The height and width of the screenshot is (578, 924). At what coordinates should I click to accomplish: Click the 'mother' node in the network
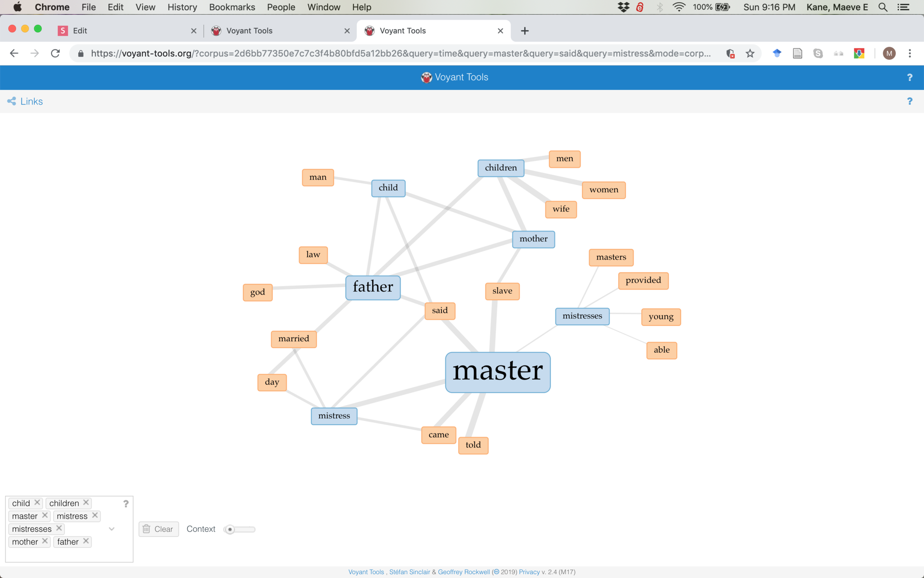533,239
